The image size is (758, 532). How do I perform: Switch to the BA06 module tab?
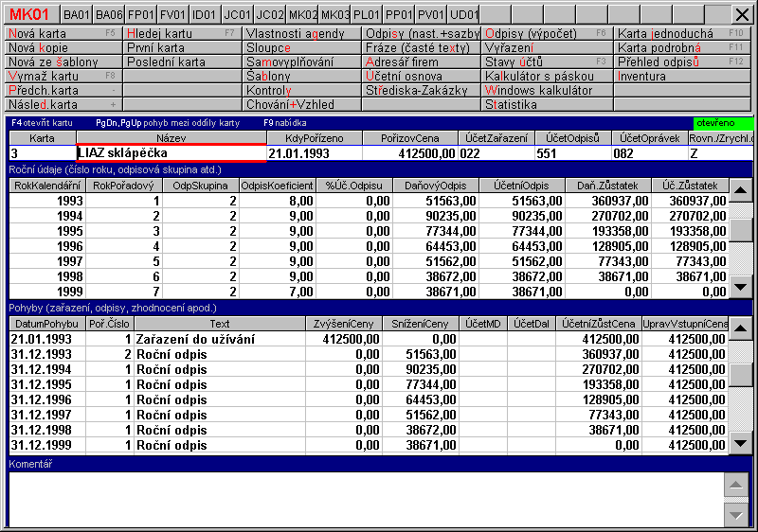tap(109, 14)
